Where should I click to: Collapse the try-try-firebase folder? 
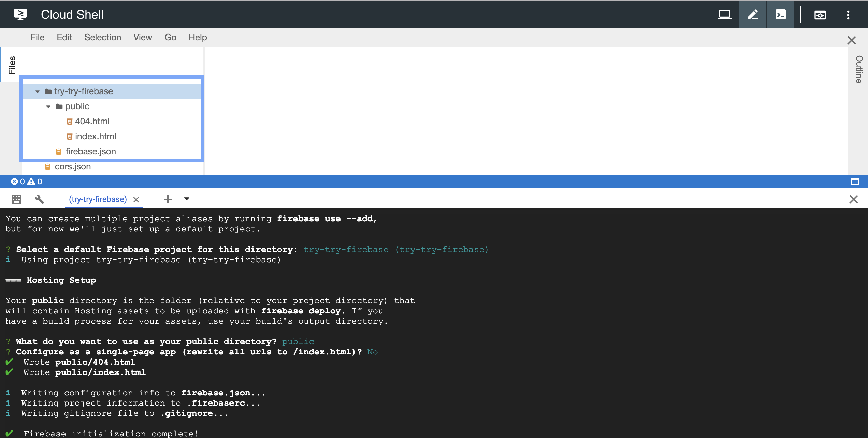[38, 91]
